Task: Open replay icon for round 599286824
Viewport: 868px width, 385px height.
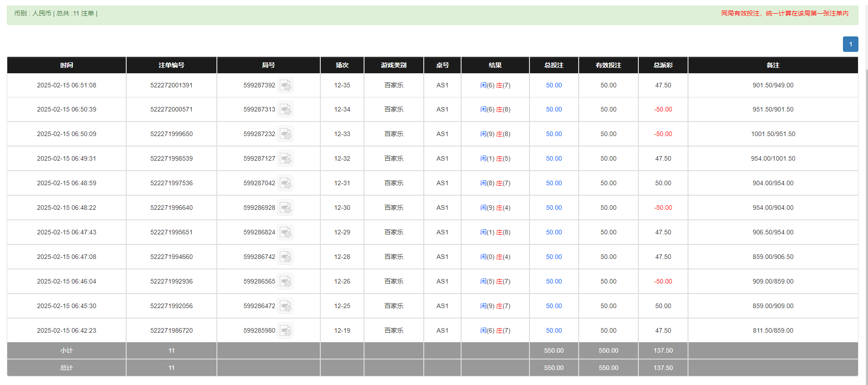Action: point(285,233)
